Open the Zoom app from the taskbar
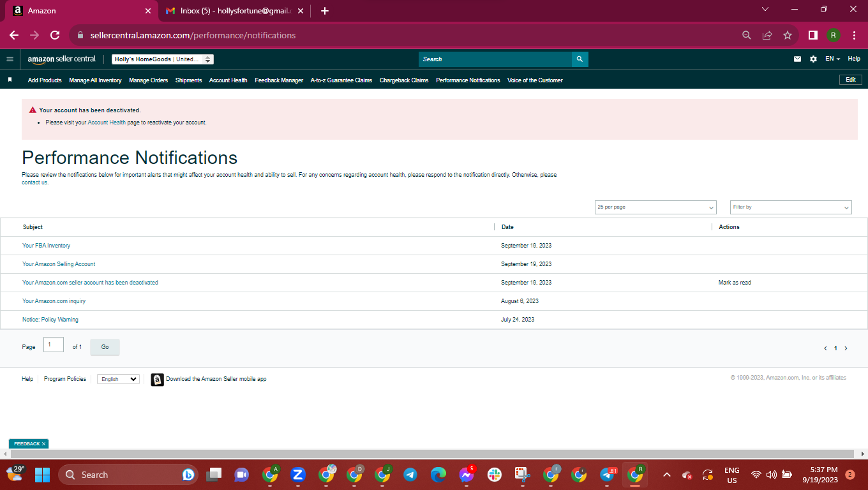The width and height of the screenshot is (868, 490). pyautogui.click(x=297, y=475)
